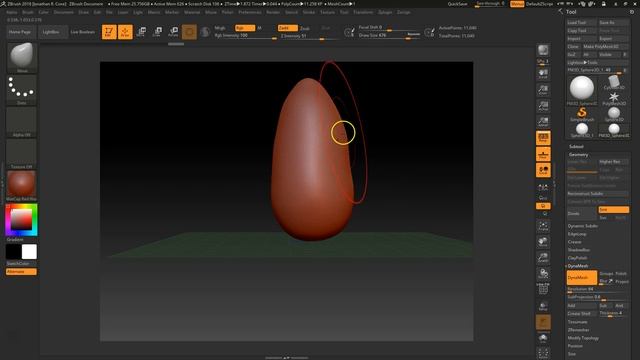The width and height of the screenshot is (640, 360).
Task: Click the Gizmo 3D icon
Action: pos(189,31)
